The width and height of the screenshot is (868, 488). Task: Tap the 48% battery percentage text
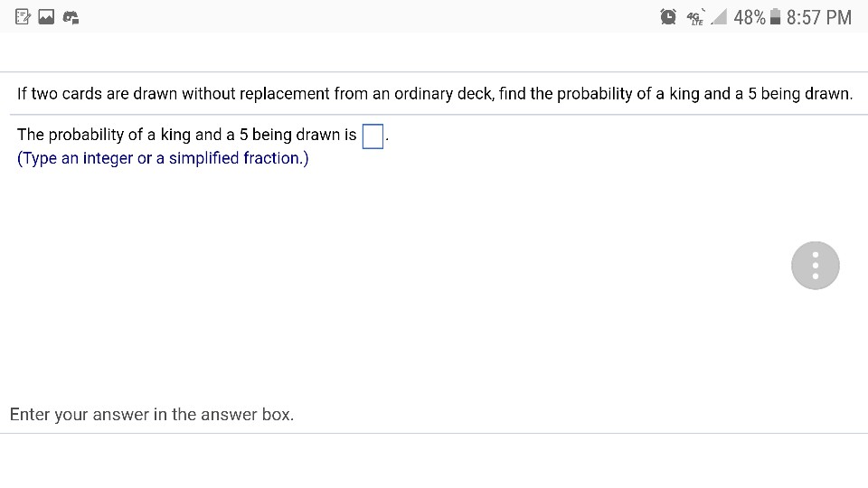coord(750,17)
